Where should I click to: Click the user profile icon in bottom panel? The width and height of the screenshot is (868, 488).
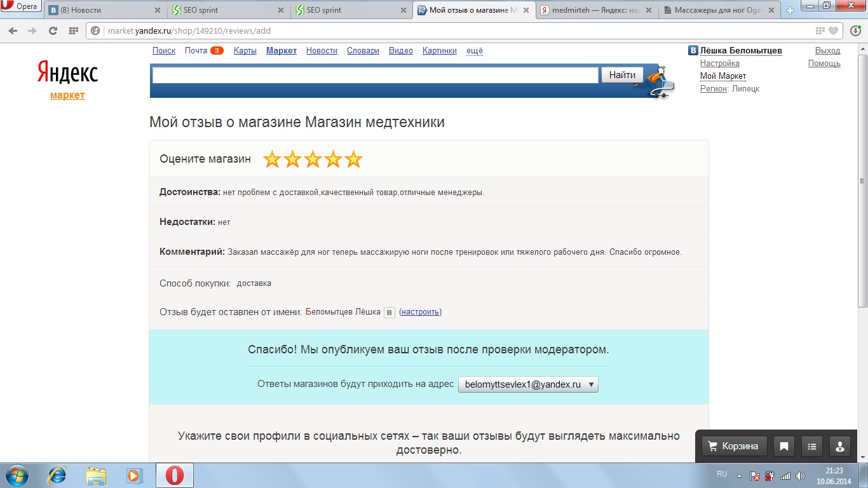click(x=840, y=446)
